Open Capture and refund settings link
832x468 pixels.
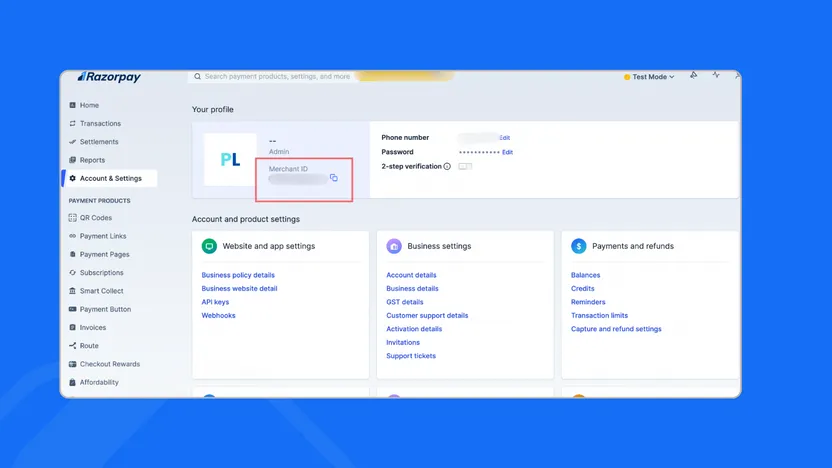tap(616, 329)
